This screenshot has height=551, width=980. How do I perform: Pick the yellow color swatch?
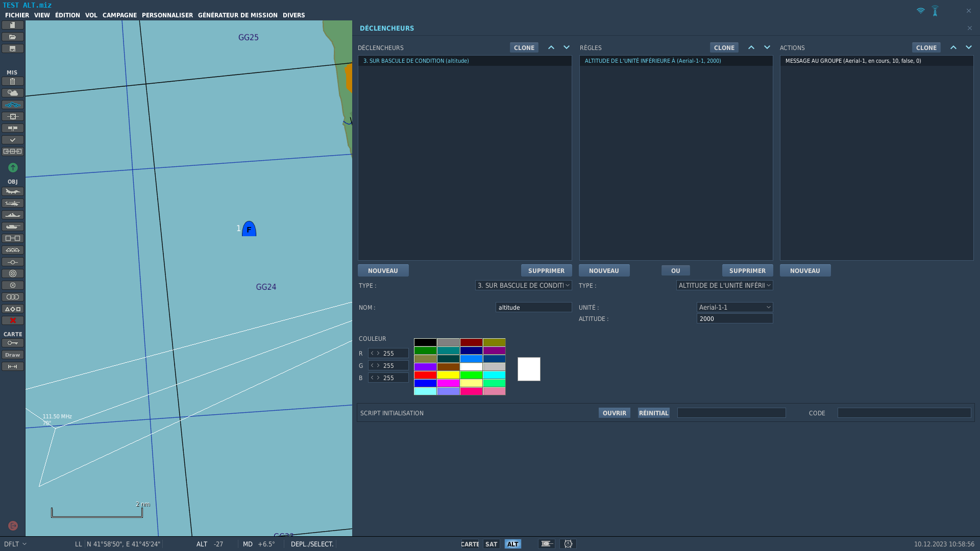coord(448,375)
